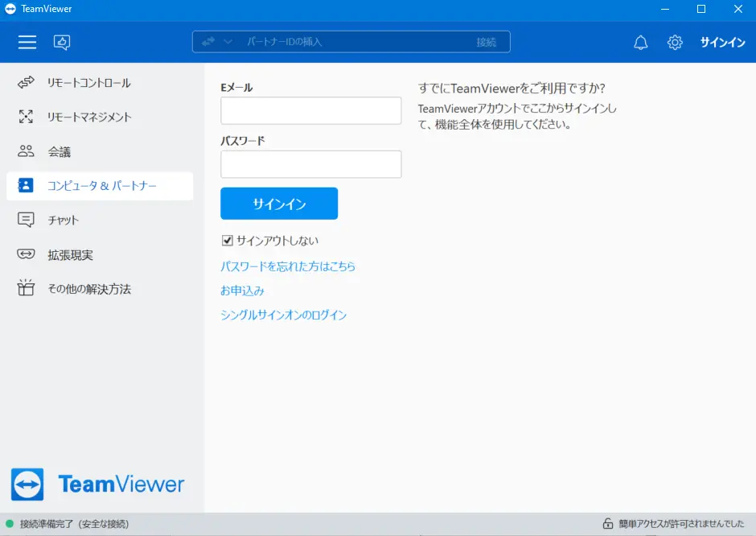This screenshot has height=536, width=756.
Task: Click the chat bubble icon
Action: [26, 220]
